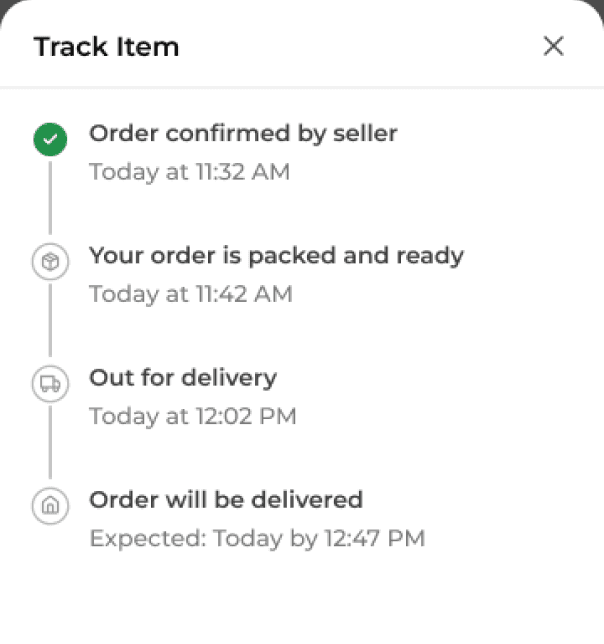Click the divider below the Track Item header
The width and height of the screenshot is (604, 644).
click(302, 87)
